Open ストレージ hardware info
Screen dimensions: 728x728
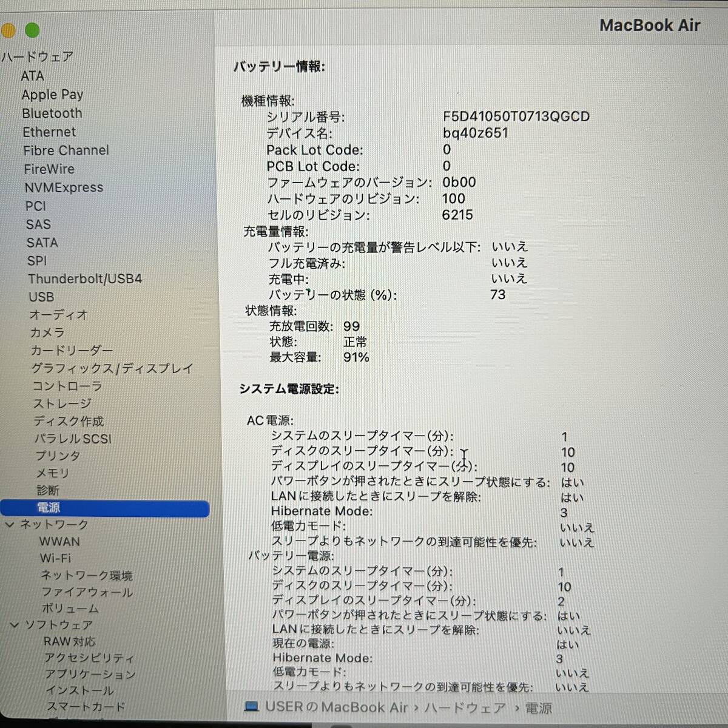62,403
